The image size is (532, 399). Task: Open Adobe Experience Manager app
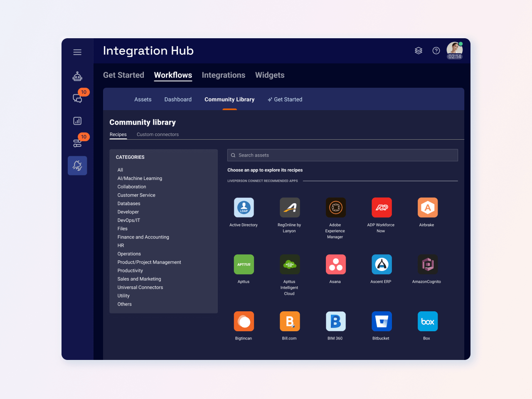point(335,207)
